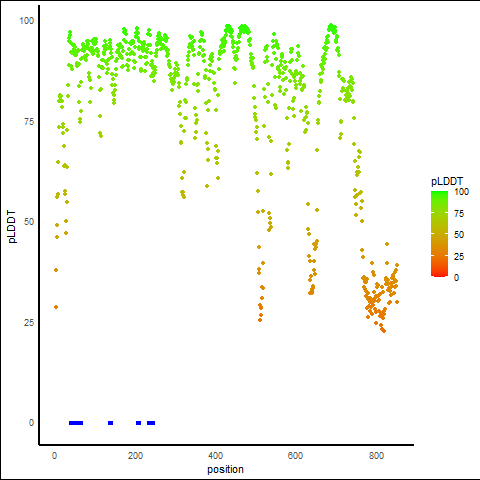Click x-axis tick label 400

[x=215, y=456]
